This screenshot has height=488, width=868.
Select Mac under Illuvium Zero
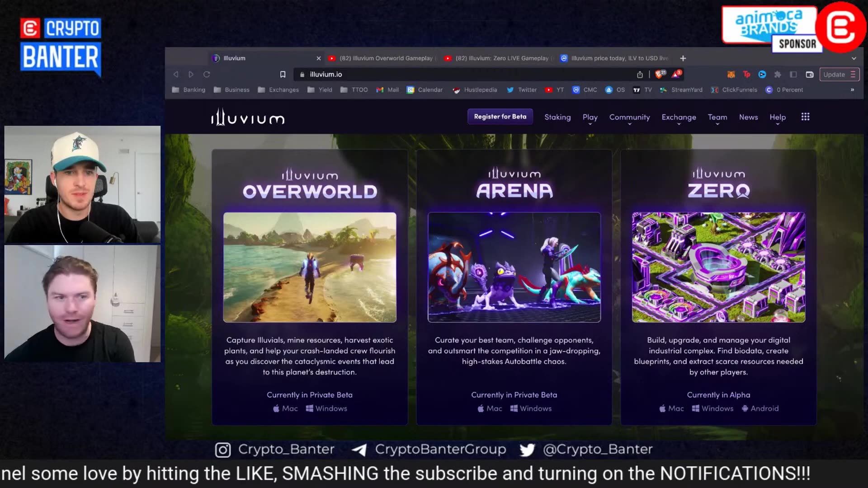tap(671, 408)
